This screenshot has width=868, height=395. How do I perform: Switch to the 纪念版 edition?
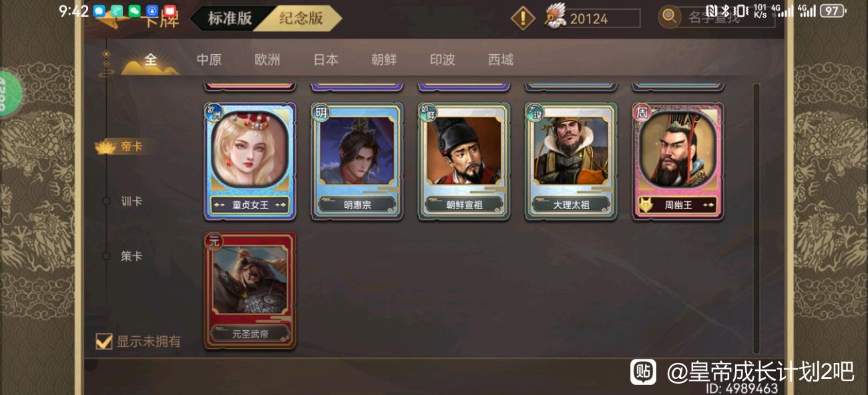[301, 18]
